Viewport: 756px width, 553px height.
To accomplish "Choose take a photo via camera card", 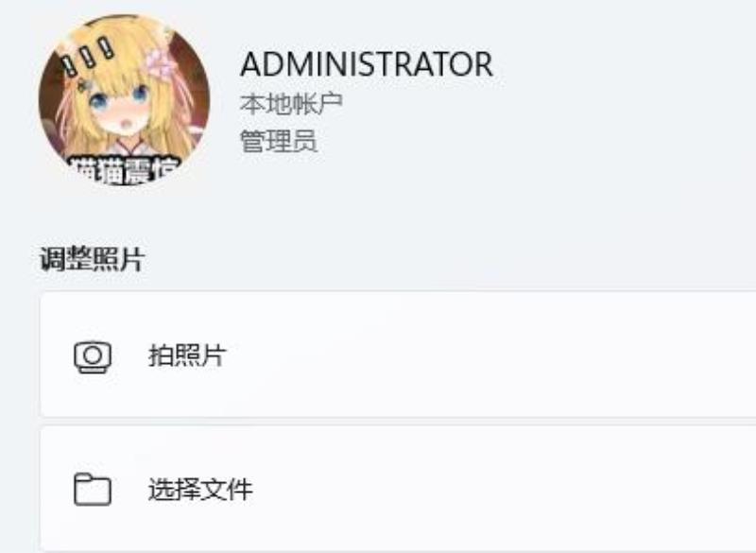I will point(398,354).
